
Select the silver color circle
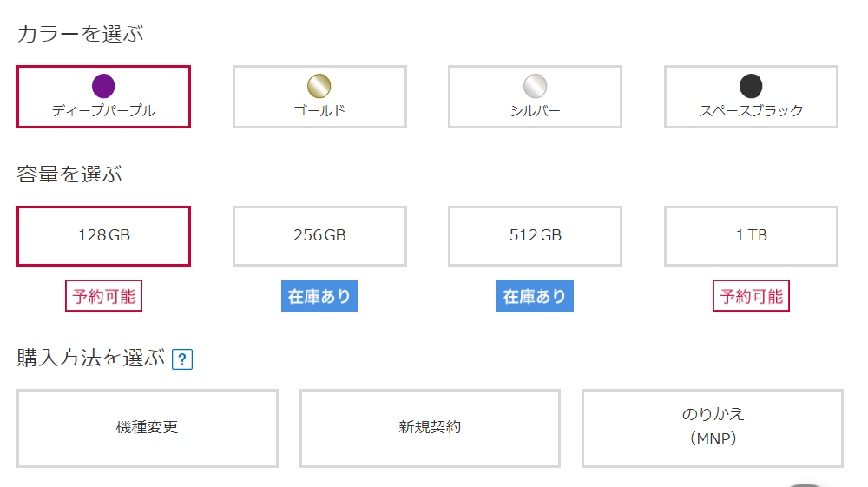pos(536,86)
